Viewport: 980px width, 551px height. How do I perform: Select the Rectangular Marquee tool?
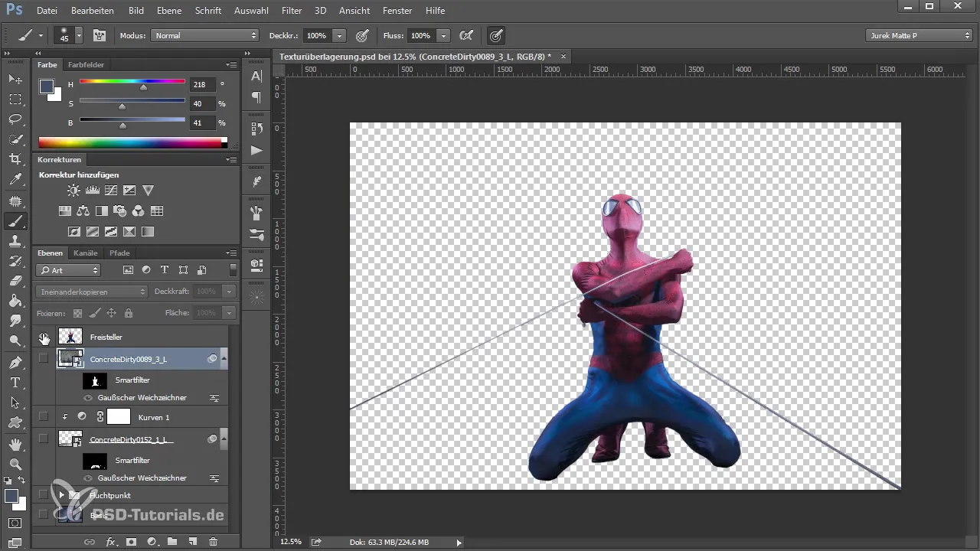coord(15,99)
